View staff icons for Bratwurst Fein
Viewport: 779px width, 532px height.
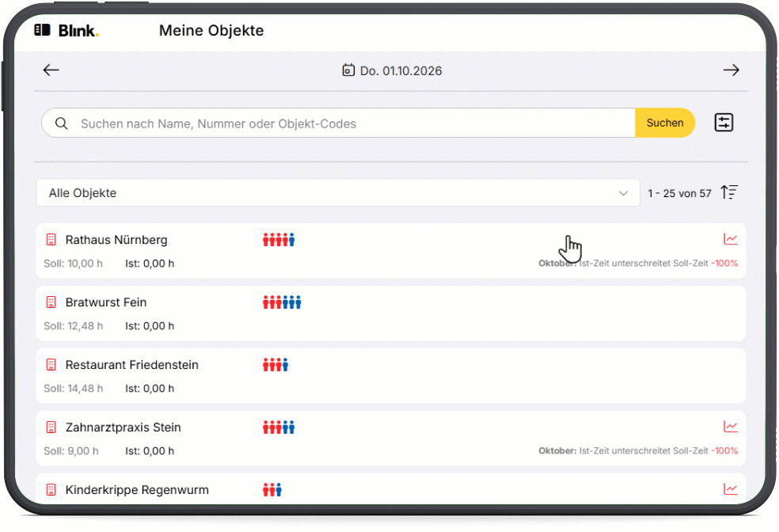[x=282, y=302]
